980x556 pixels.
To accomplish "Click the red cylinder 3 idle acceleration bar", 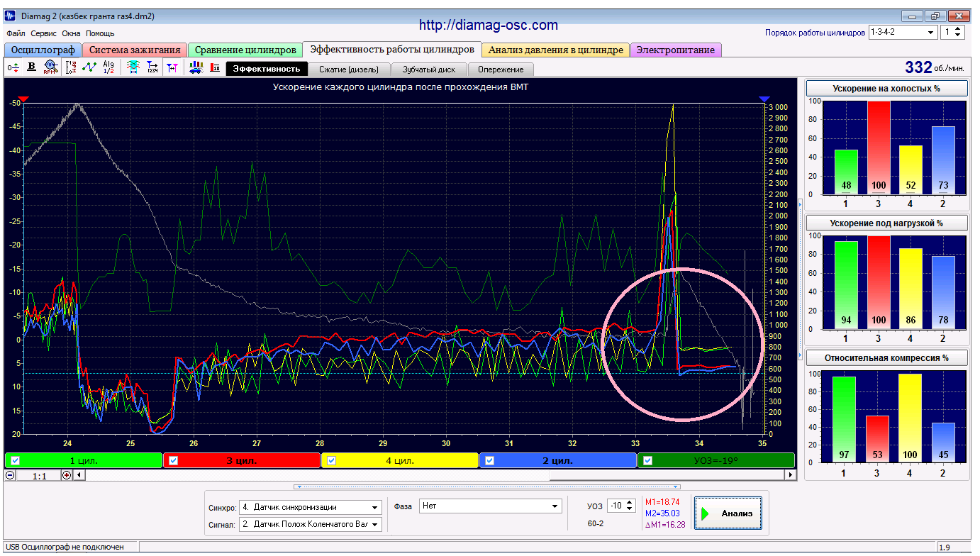I will (x=878, y=148).
